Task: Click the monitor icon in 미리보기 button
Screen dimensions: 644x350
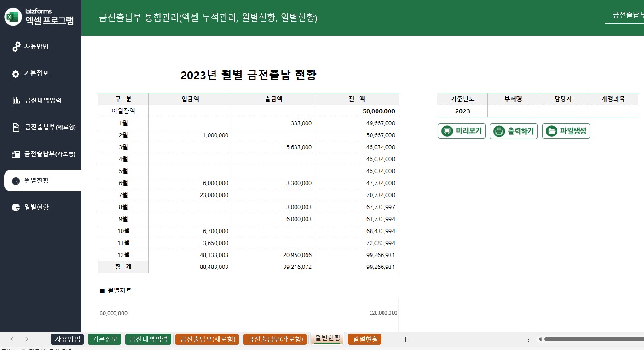Action: tap(447, 131)
